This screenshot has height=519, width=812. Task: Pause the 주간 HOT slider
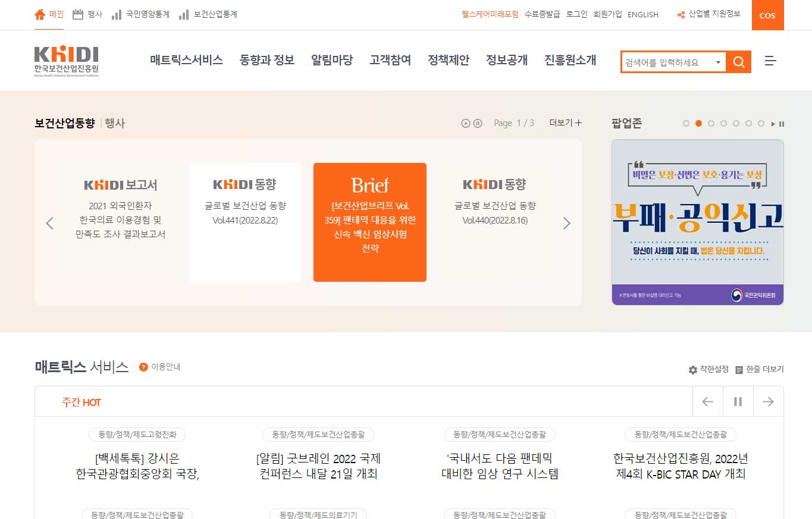coord(738,402)
